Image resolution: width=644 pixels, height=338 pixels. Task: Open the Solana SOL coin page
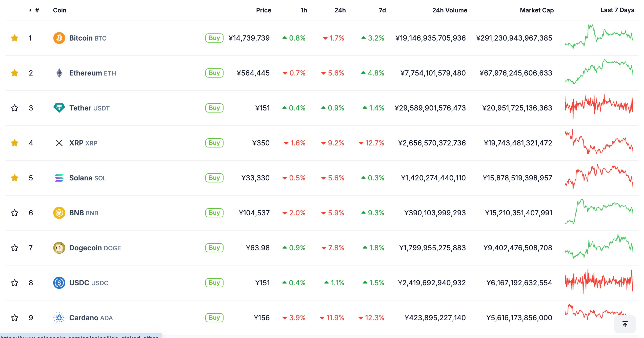[x=88, y=178]
